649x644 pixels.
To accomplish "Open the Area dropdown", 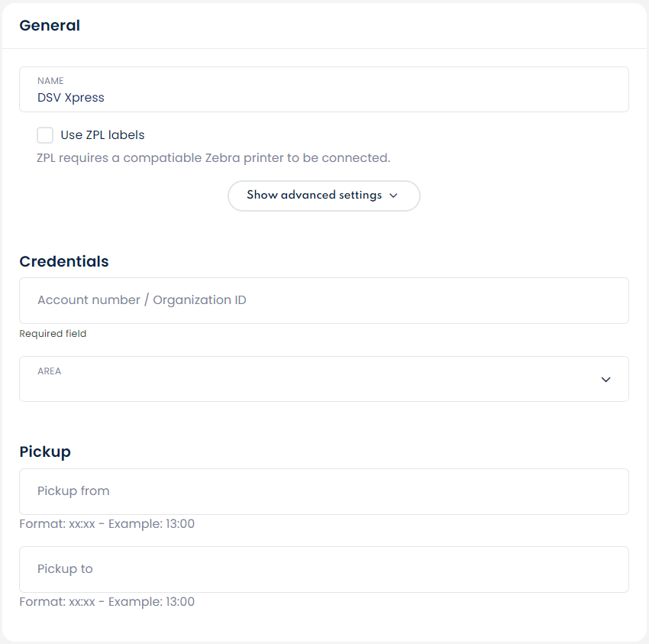I will pos(324,379).
